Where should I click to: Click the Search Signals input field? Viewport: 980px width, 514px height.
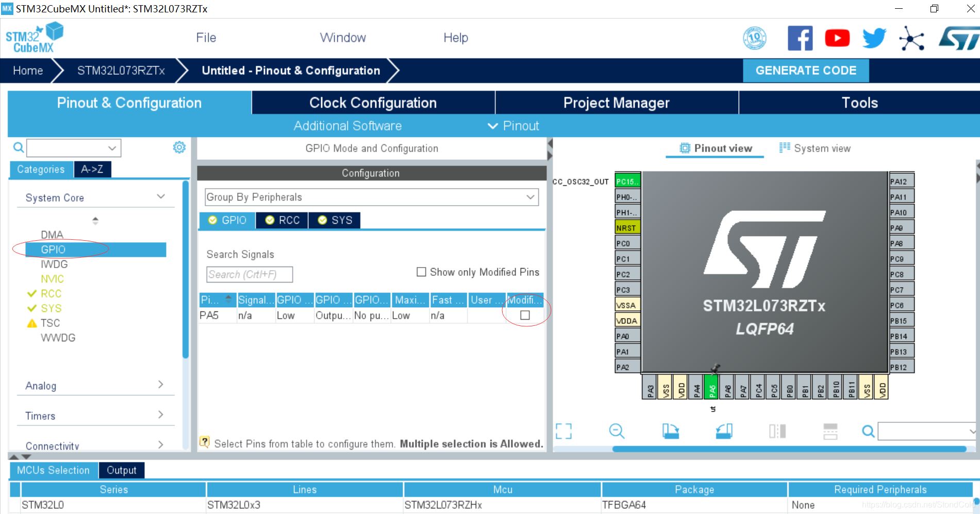tap(250, 274)
